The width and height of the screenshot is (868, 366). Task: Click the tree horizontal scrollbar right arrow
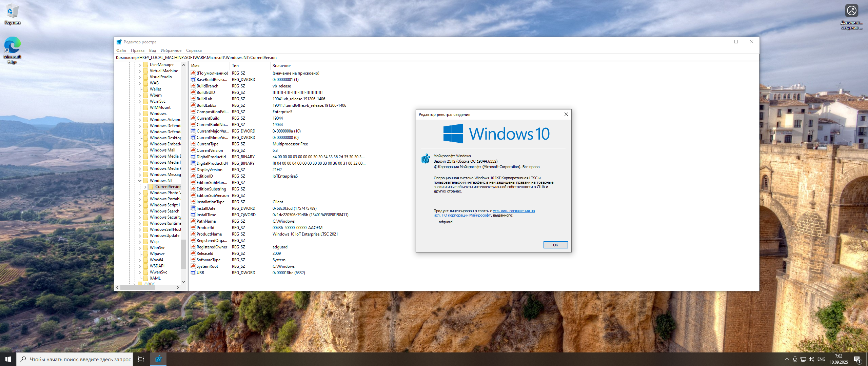tap(178, 287)
